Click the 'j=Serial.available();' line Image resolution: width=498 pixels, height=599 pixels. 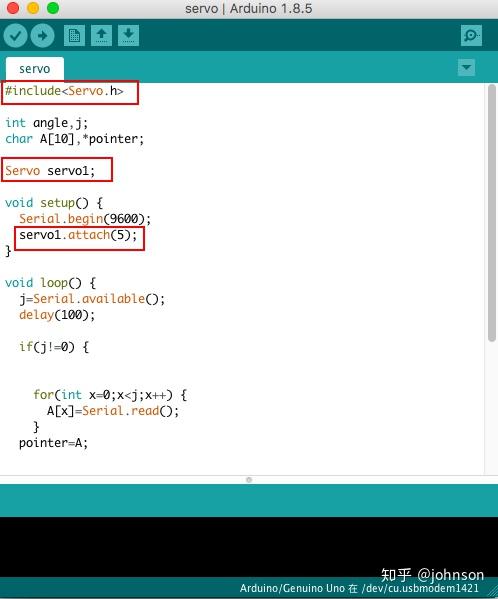pos(92,299)
